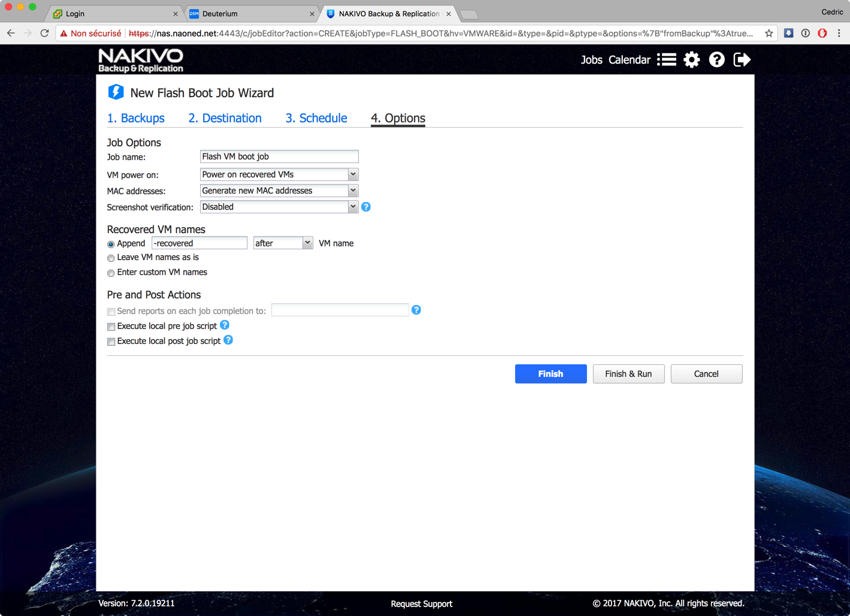Go to the 3. Schedule step
Image resolution: width=850 pixels, height=616 pixels.
click(316, 118)
